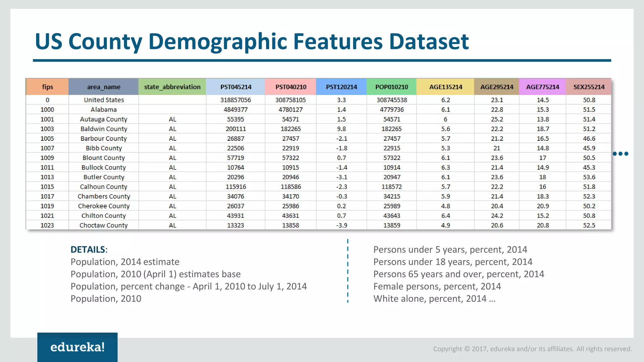The image size is (644, 362).
Task: Select the orange fips column header
Action: click(x=47, y=87)
